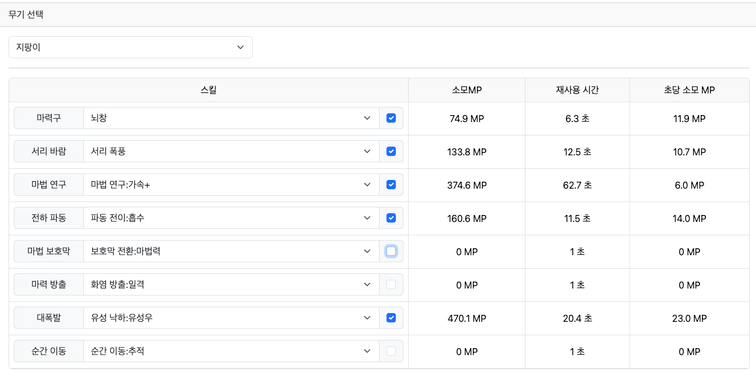Expand the 파동 전이:흡수 select box
Viewport: 756px width, 375px height.
[x=231, y=218]
